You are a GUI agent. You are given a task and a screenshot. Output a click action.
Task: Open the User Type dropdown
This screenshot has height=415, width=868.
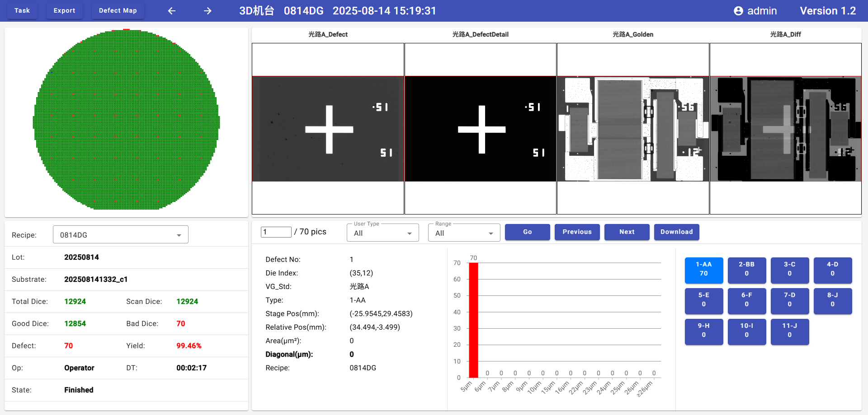[382, 233]
